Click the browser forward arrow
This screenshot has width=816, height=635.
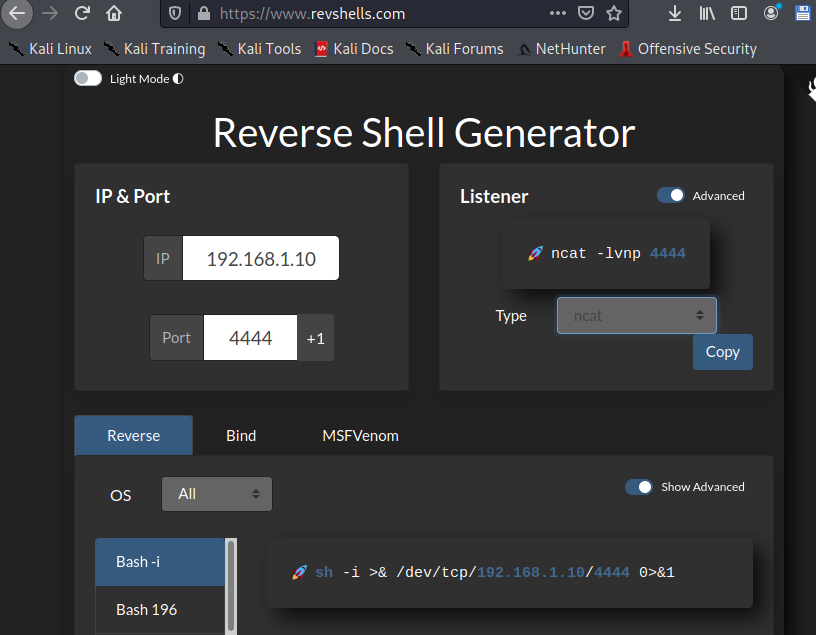pyautogui.click(x=50, y=13)
